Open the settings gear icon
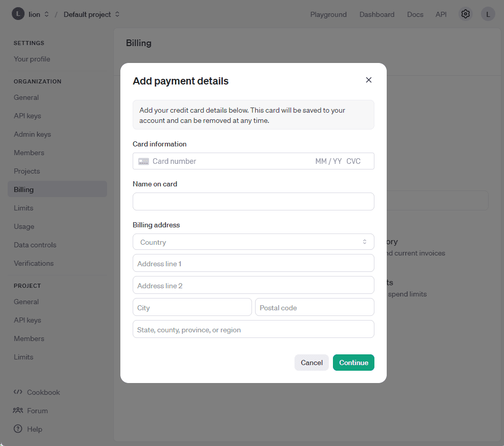504x446 pixels. (465, 14)
